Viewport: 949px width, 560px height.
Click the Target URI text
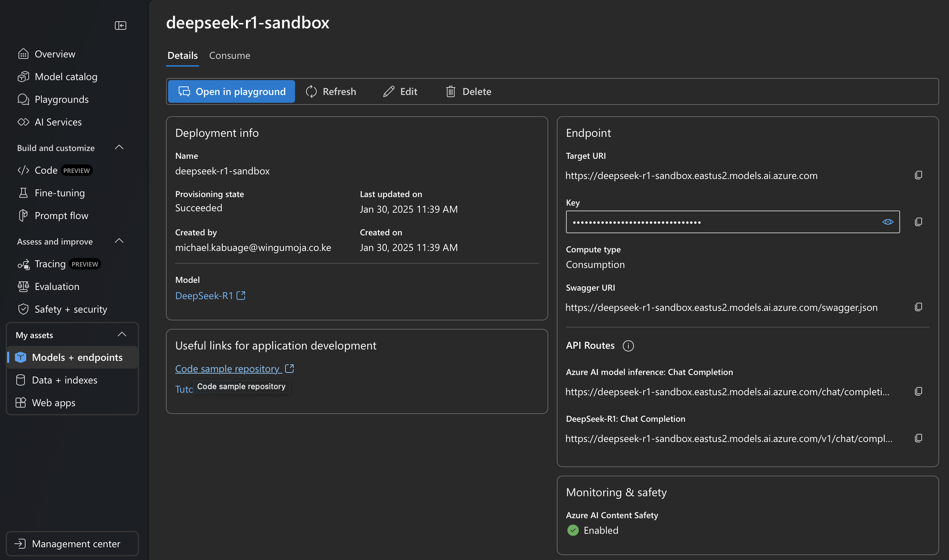692,175
